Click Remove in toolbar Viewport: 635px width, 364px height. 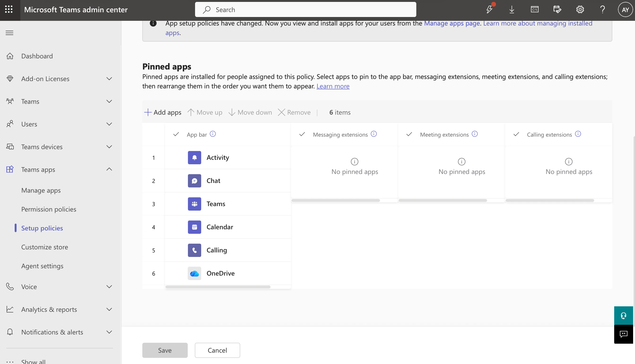294,112
